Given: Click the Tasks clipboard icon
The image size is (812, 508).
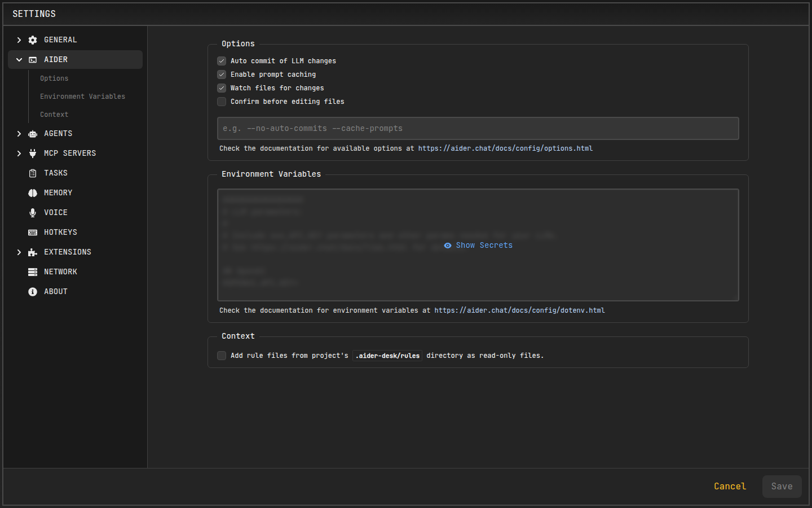Looking at the screenshot, I should point(33,173).
